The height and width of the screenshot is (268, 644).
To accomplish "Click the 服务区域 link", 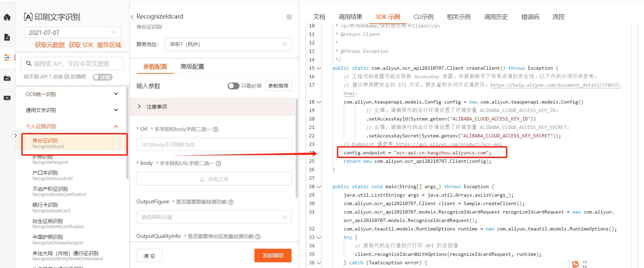I will coord(109,45).
